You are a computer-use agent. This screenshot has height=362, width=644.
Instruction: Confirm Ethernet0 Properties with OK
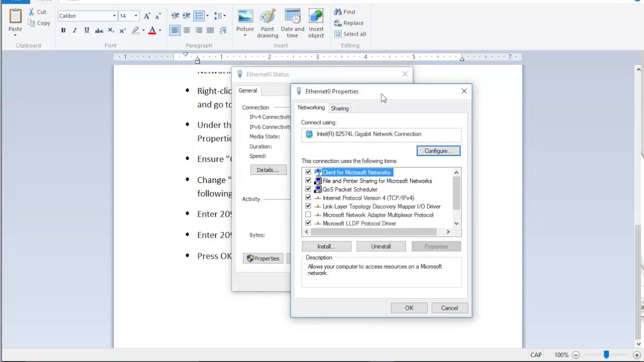click(409, 308)
